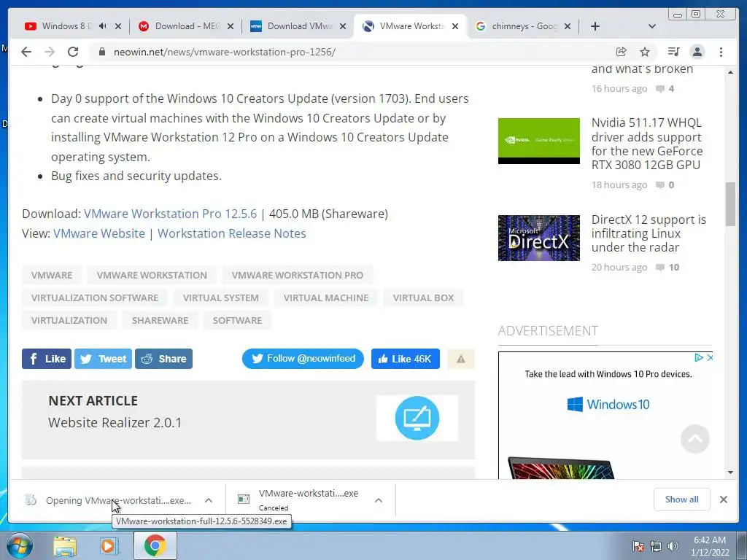Expand options for the opening VMware download

(x=209, y=500)
